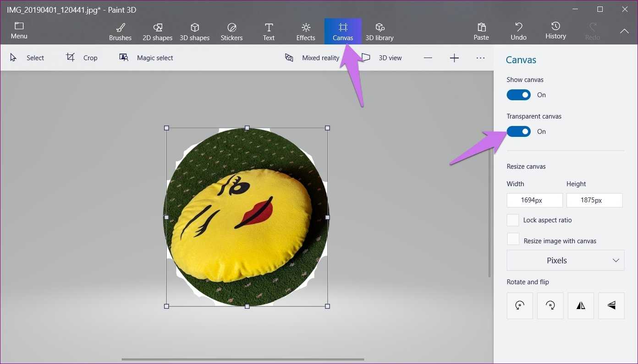Screen dimensions: 638x364
Task: Enable Resize image with canvas checkbox
Action: click(513, 239)
